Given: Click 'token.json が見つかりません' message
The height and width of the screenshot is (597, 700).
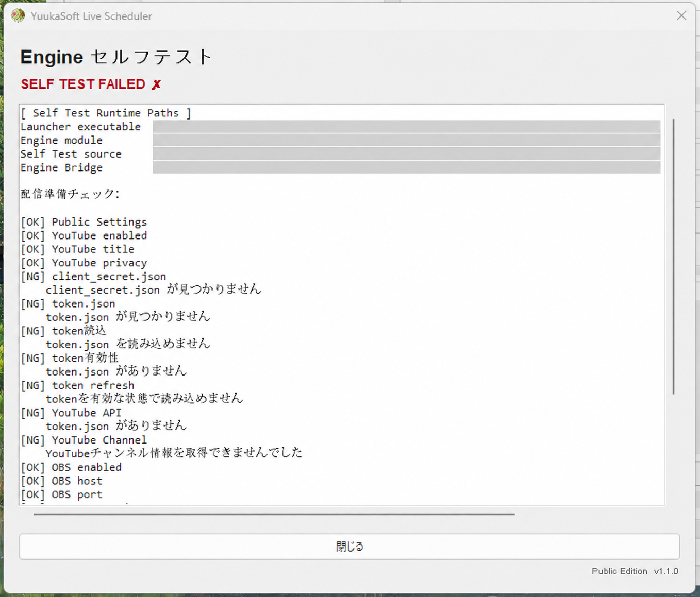Looking at the screenshot, I should (128, 317).
